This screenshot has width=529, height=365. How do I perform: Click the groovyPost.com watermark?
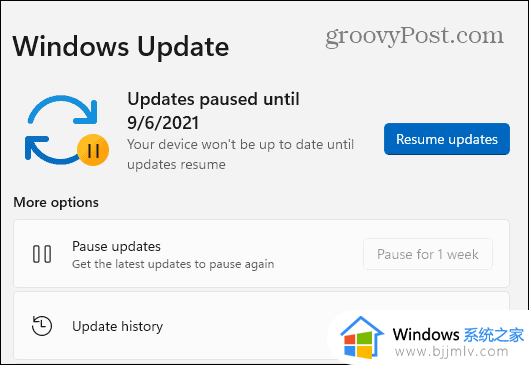point(415,36)
